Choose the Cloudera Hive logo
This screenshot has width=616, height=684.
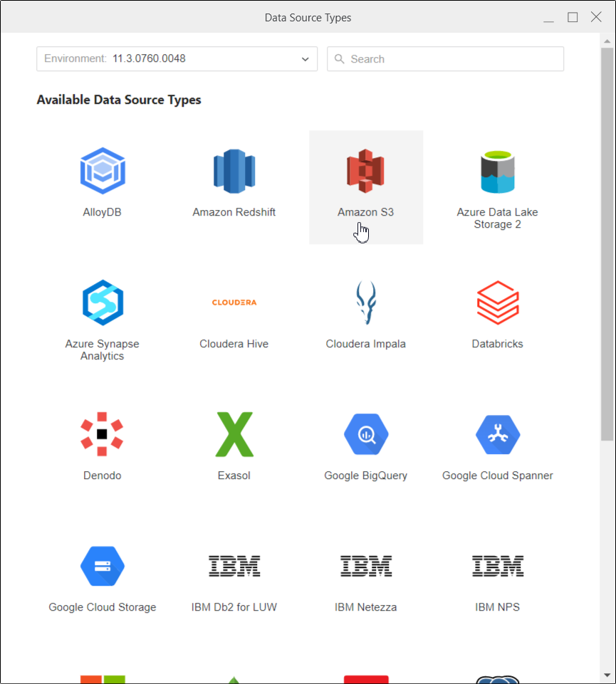234,303
